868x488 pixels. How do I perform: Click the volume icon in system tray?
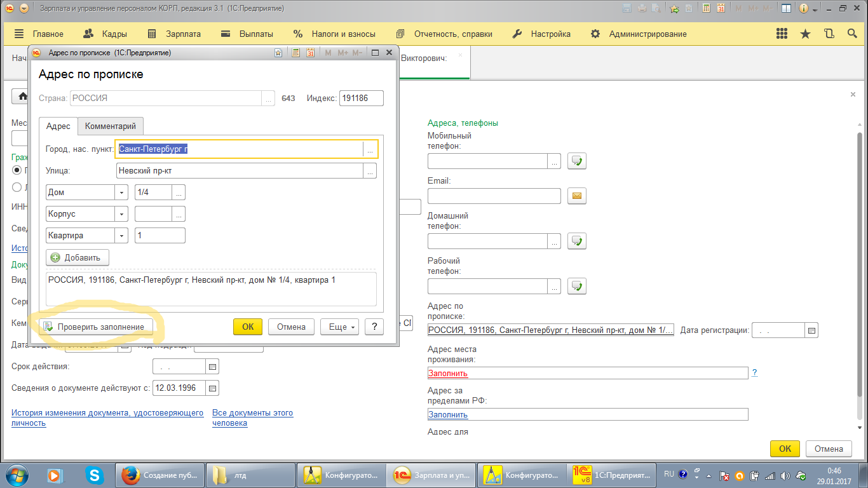[787, 475]
